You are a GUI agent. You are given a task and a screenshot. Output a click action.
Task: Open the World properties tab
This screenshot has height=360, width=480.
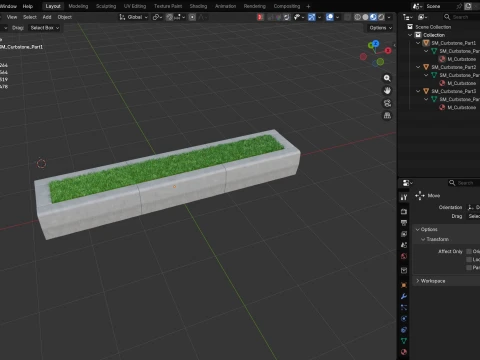pos(404,256)
